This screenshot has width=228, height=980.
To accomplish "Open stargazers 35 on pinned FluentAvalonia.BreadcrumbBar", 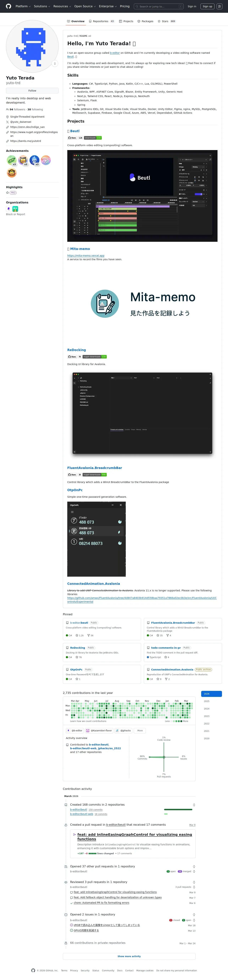I will pyautogui.click(x=159, y=635).
